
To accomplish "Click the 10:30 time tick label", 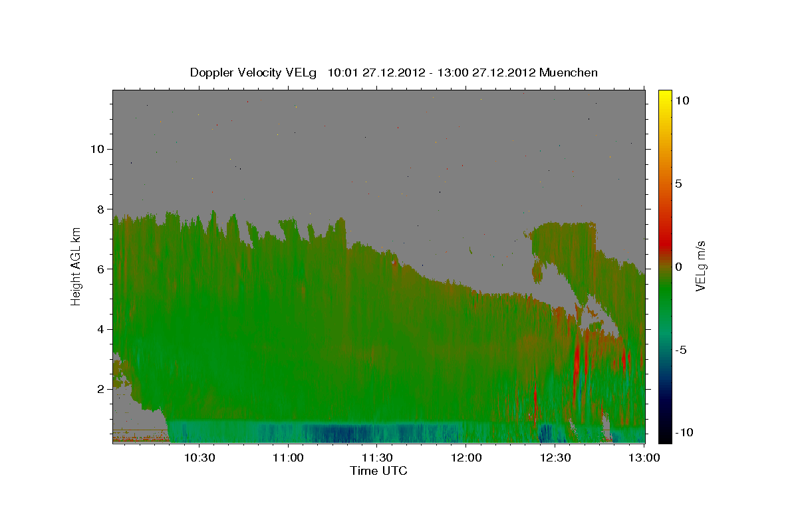I will tap(199, 458).
